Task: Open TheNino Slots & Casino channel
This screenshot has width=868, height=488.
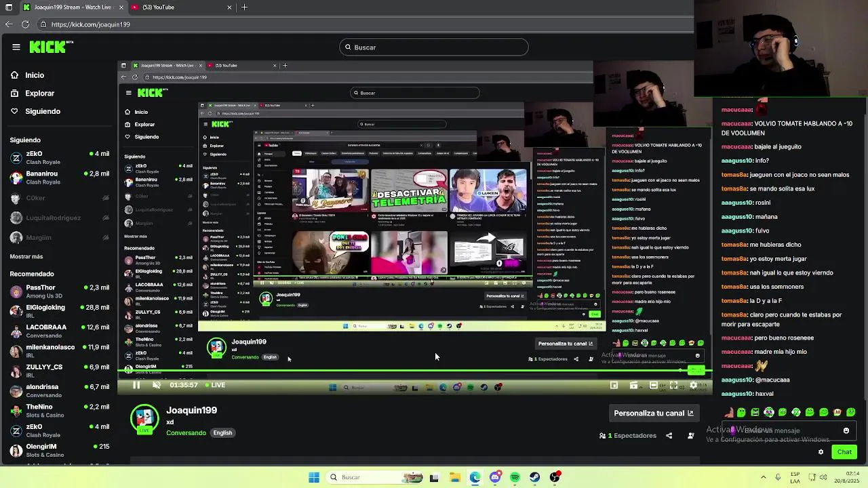Action: point(59,411)
